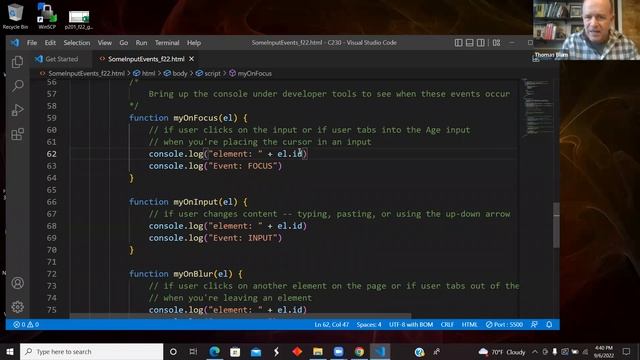Expand the body breadcrumb segment

click(176, 73)
